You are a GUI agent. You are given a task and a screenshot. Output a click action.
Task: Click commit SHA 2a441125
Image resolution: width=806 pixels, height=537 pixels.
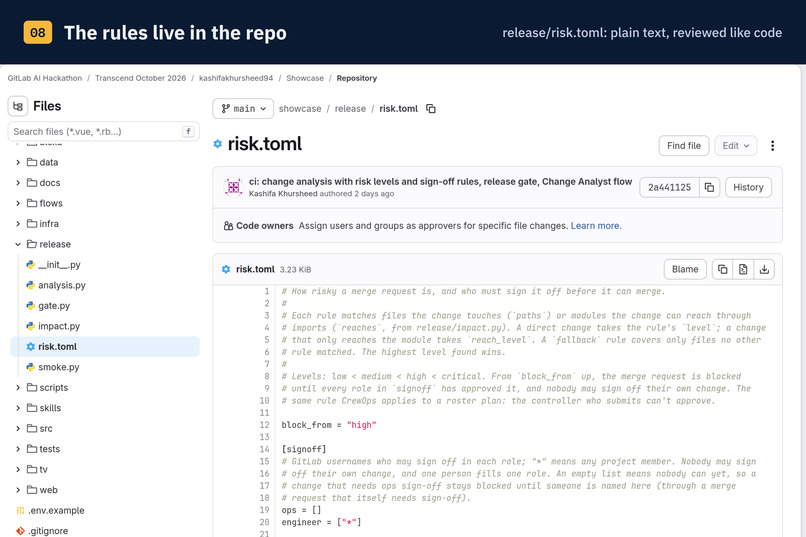[x=669, y=188]
